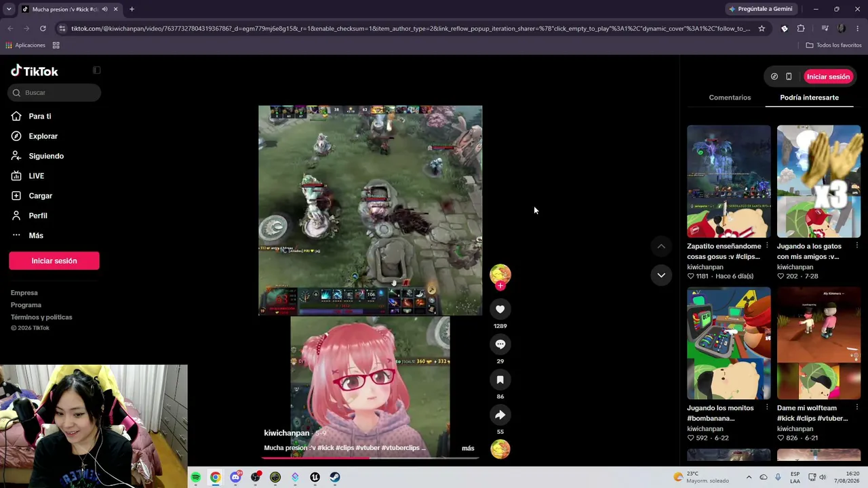Share the video using the arrow icon

500,415
